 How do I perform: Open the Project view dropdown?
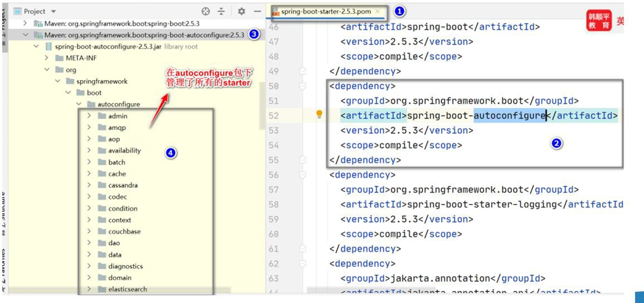tap(54, 12)
